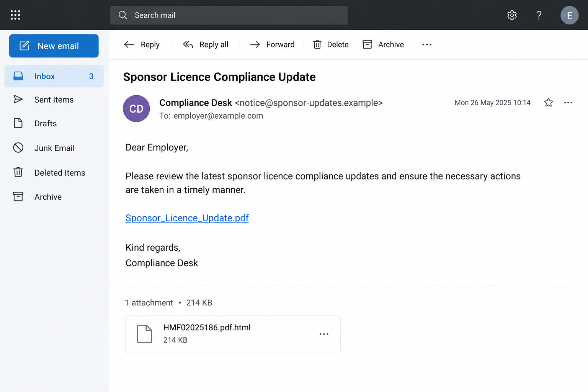The height and width of the screenshot is (392, 588).
Task: Click recipient employer@example.com
Action: 218,116
